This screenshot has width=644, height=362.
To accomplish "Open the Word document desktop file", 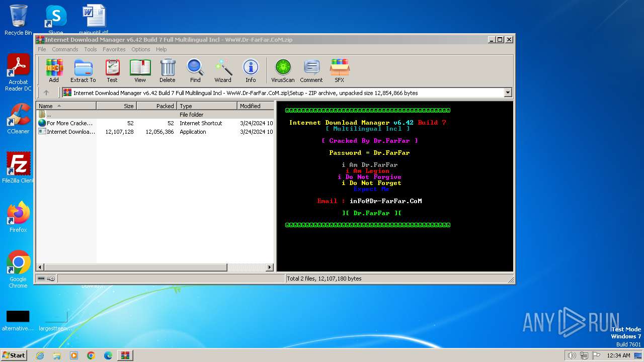I will pos(94,20).
